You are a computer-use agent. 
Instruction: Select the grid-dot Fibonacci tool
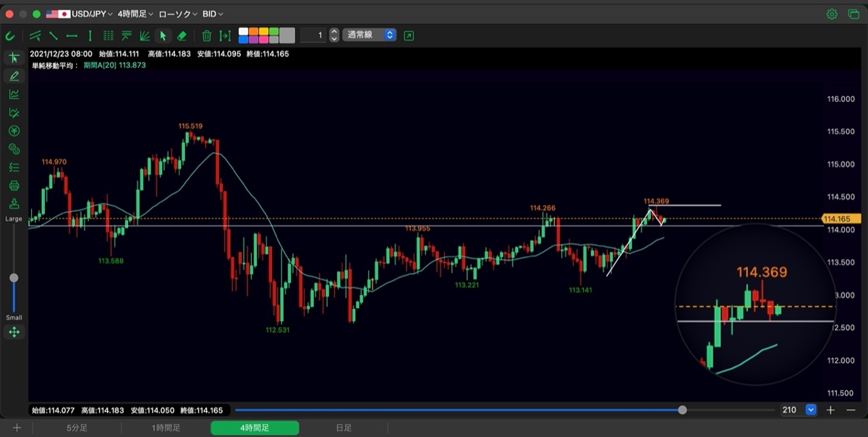(109, 35)
